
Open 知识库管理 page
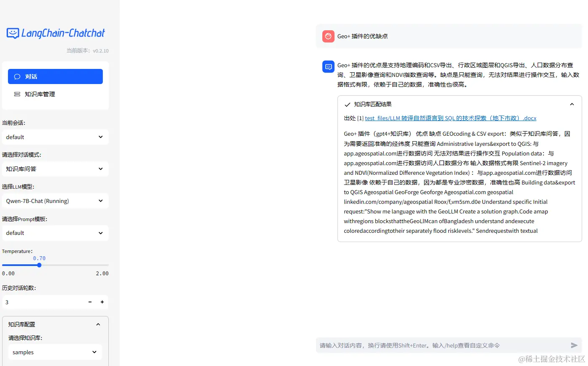[x=55, y=94]
